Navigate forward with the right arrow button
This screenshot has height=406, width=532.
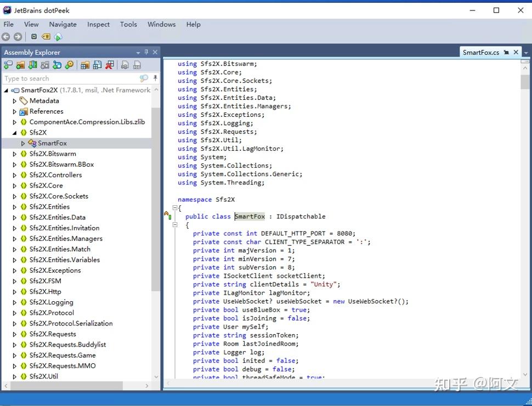pos(18,37)
